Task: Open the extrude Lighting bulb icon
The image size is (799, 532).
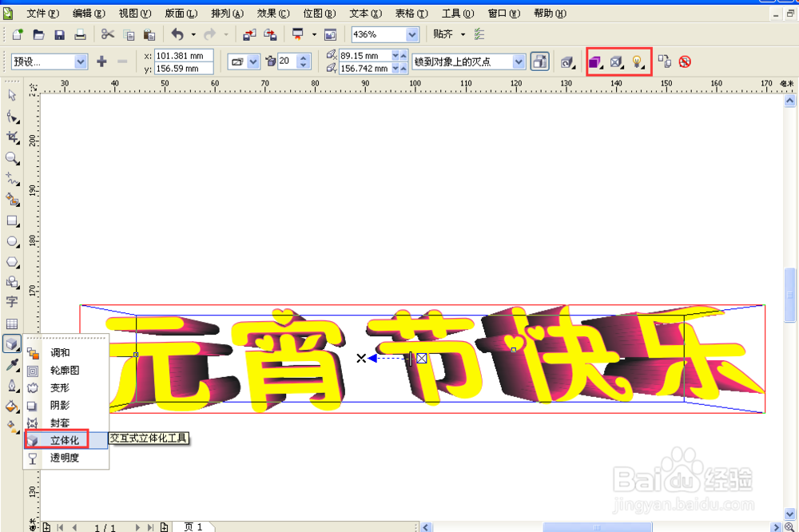Action: click(x=635, y=61)
